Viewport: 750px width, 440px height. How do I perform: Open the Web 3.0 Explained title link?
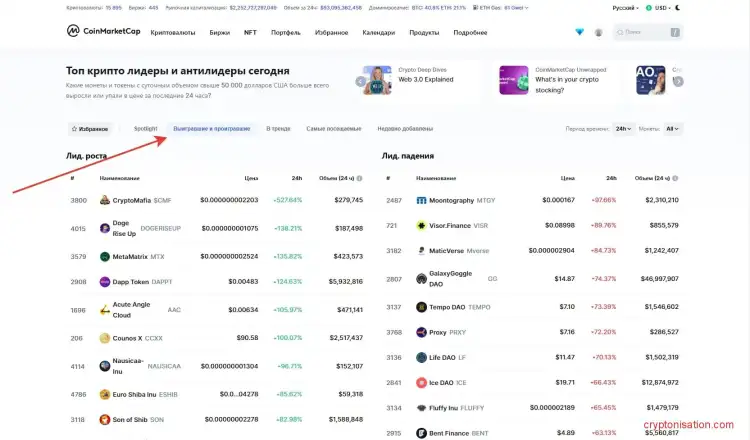tap(426, 79)
